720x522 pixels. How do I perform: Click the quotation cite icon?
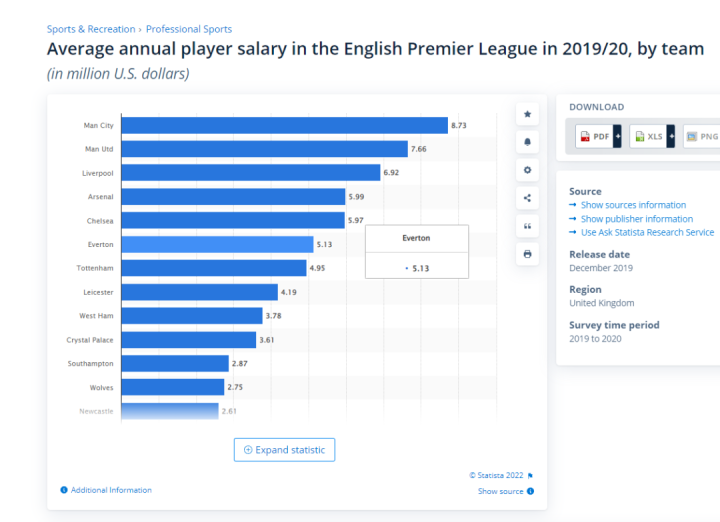(527, 226)
